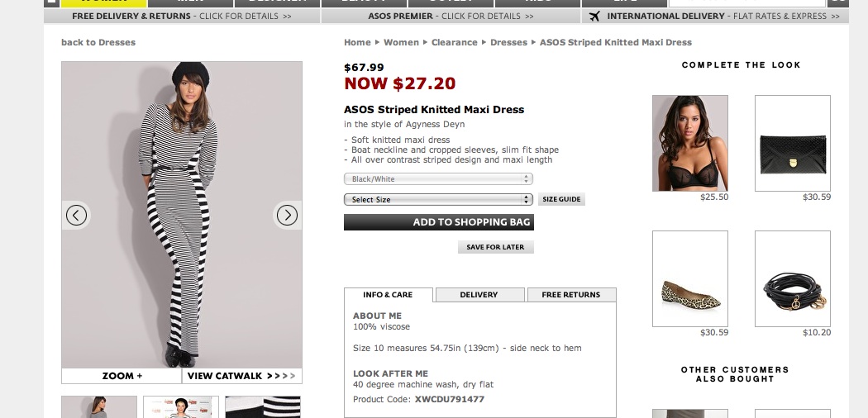Viewport: 868px width, 418px height.
Task: Click the previous image arrow on the dress photo
Action: tap(76, 216)
